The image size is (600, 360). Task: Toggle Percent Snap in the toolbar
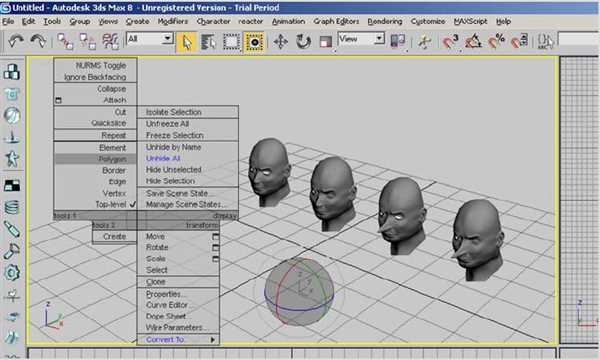click(x=496, y=41)
